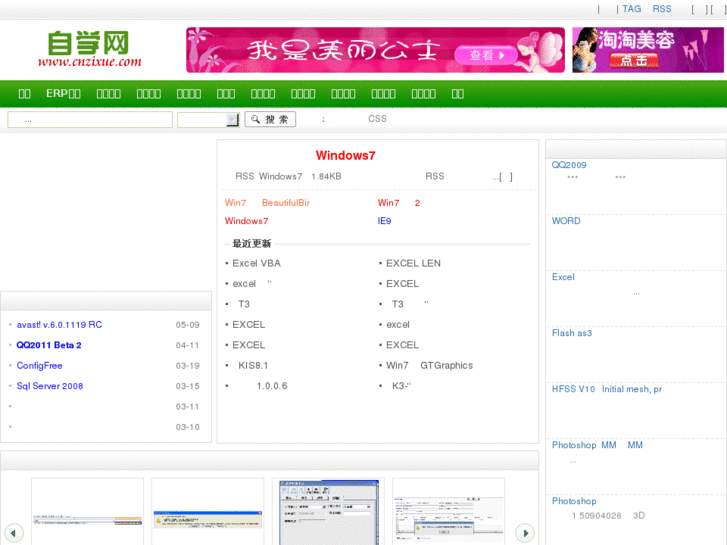Image resolution: width=727 pixels, height=545 pixels.
Task: Open the purple beauty banner ad
Action: [x=648, y=50]
